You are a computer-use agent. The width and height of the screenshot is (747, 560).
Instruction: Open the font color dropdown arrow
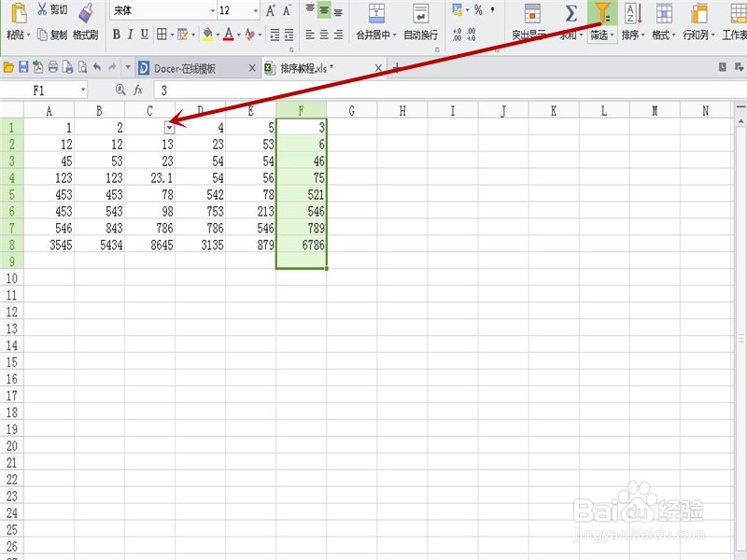tap(239, 35)
